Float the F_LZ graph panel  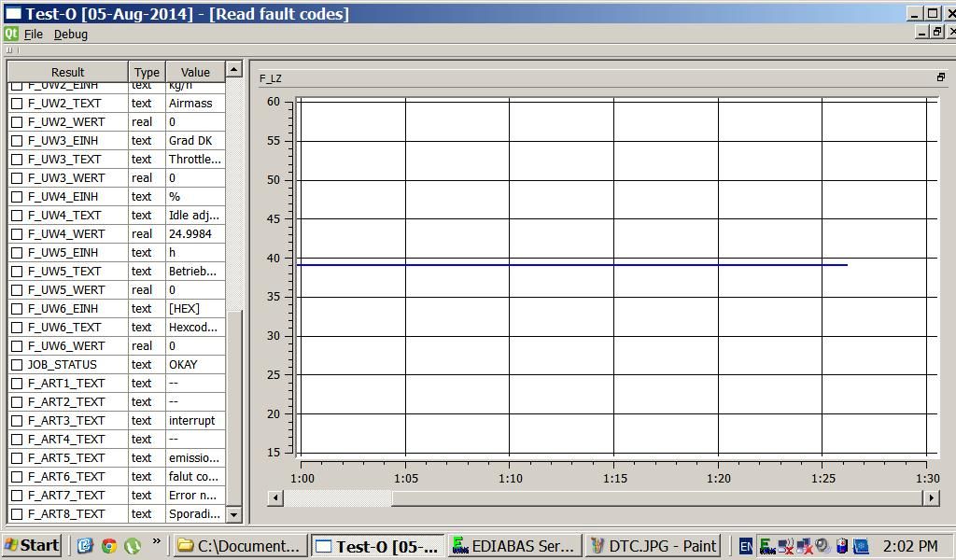(x=940, y=77)
